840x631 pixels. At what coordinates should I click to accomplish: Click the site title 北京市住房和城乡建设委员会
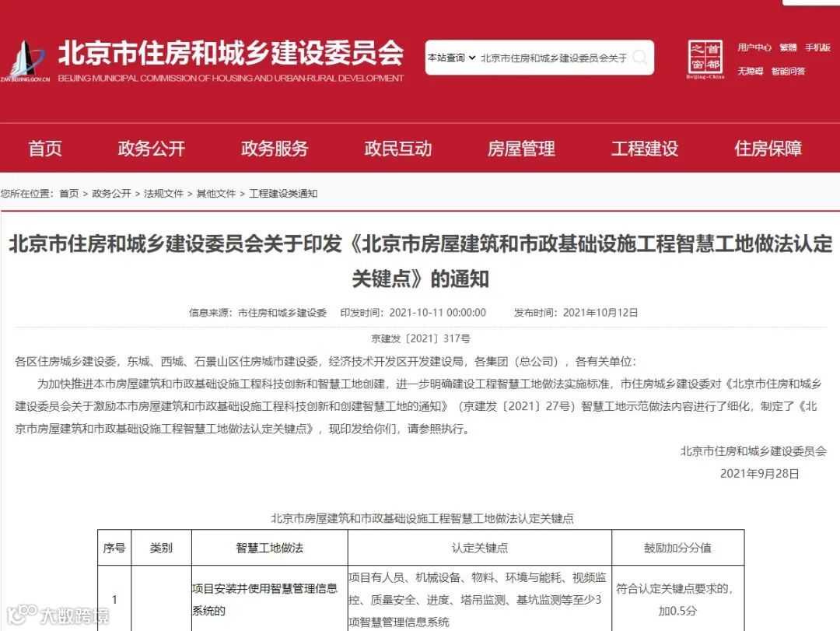pyautogui.click(x=231, y=53)
